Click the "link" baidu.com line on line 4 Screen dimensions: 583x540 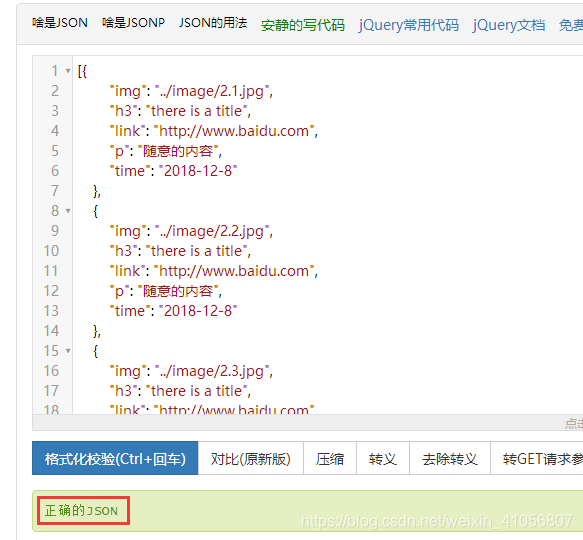(x=214, y=131)
